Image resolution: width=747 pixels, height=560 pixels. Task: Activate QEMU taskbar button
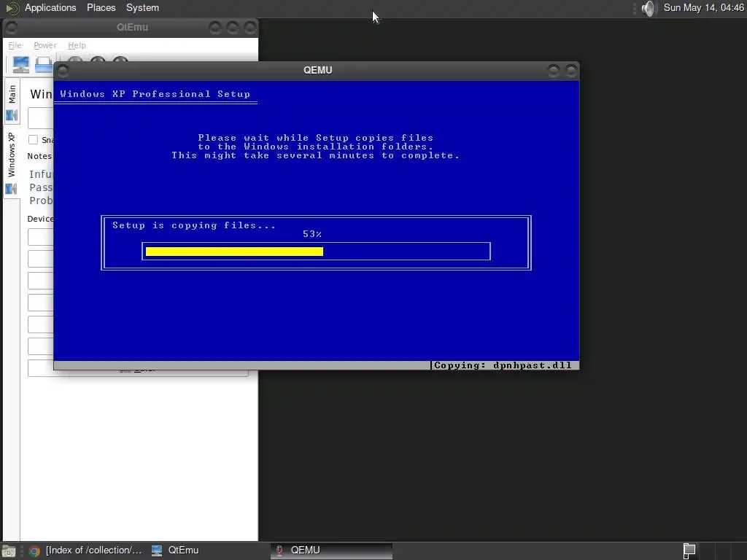coord(331,551)
